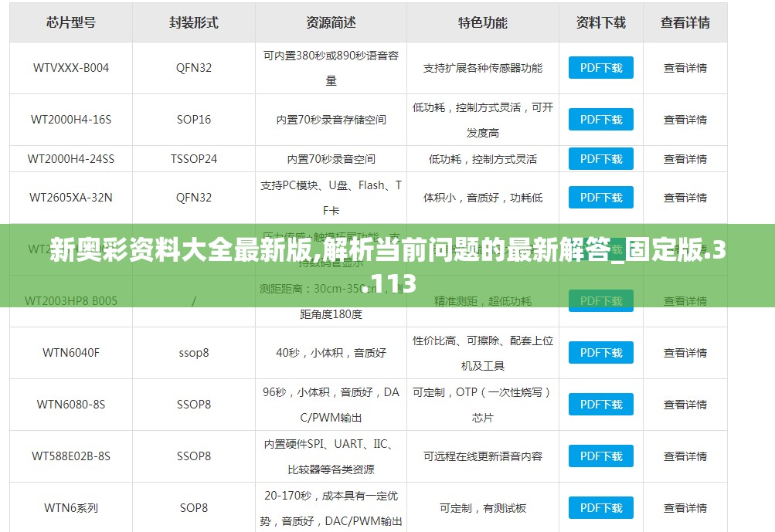
Task: Click 可定制，OTP（一次性烧写）芯片 feature
Action: pos(483,405)
